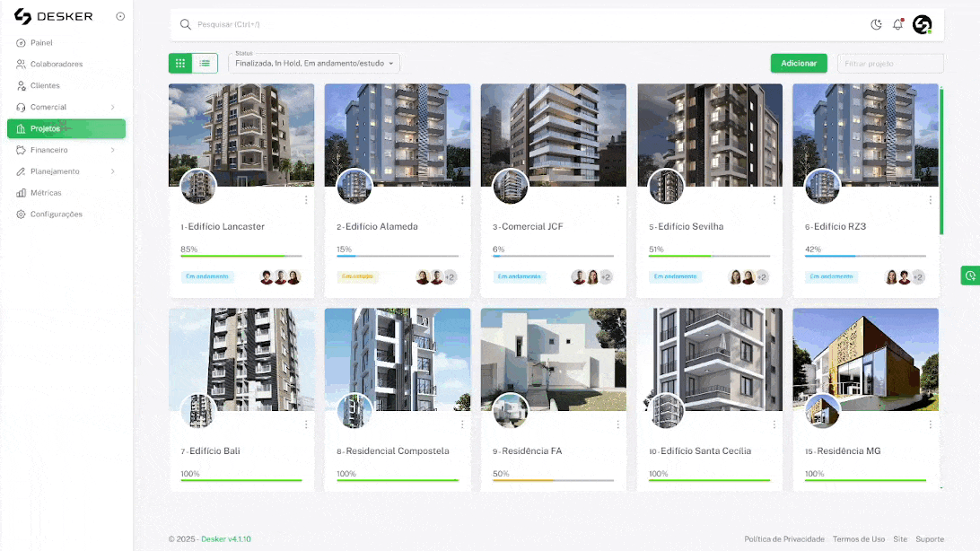Focus the Filtrar projeto field
This screenshot has height=551, width=980.
pos(890,63)
